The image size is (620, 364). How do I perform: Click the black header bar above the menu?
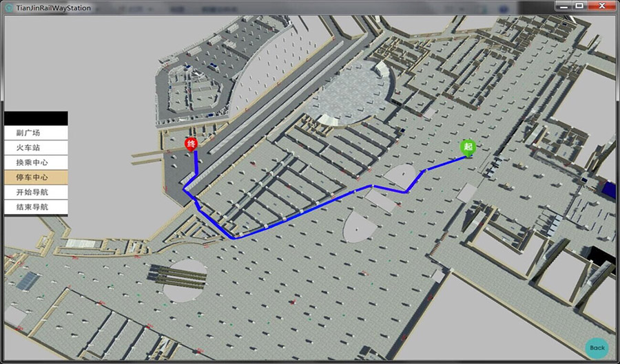[36, 118]
